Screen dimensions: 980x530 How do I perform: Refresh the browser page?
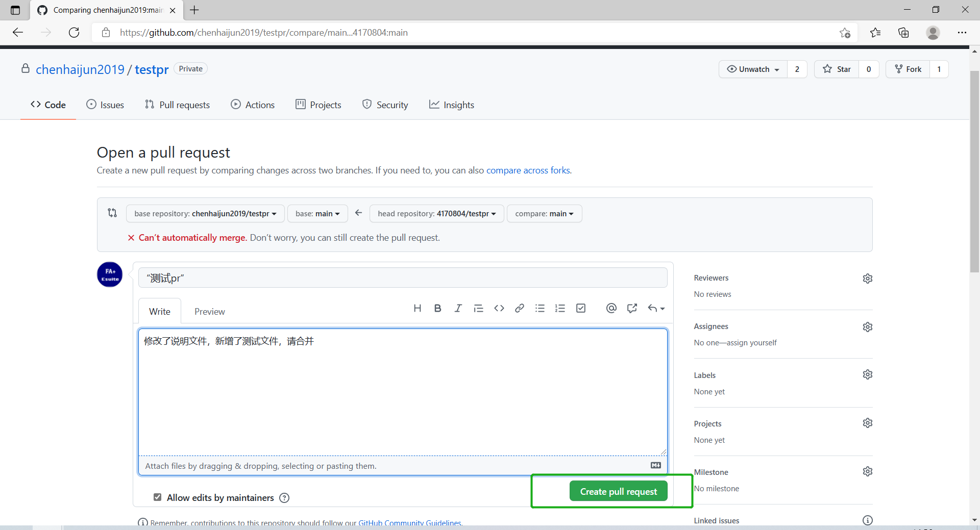pos(74,33)
